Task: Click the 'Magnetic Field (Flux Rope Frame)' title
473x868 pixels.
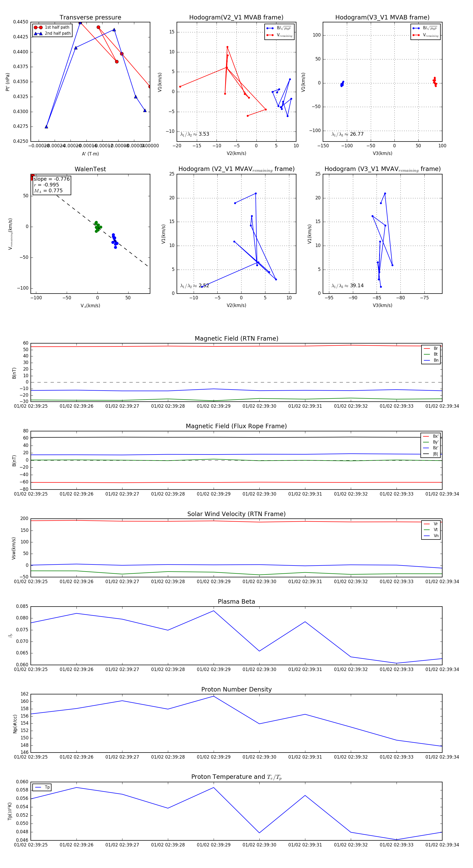Action: point(236,426)
